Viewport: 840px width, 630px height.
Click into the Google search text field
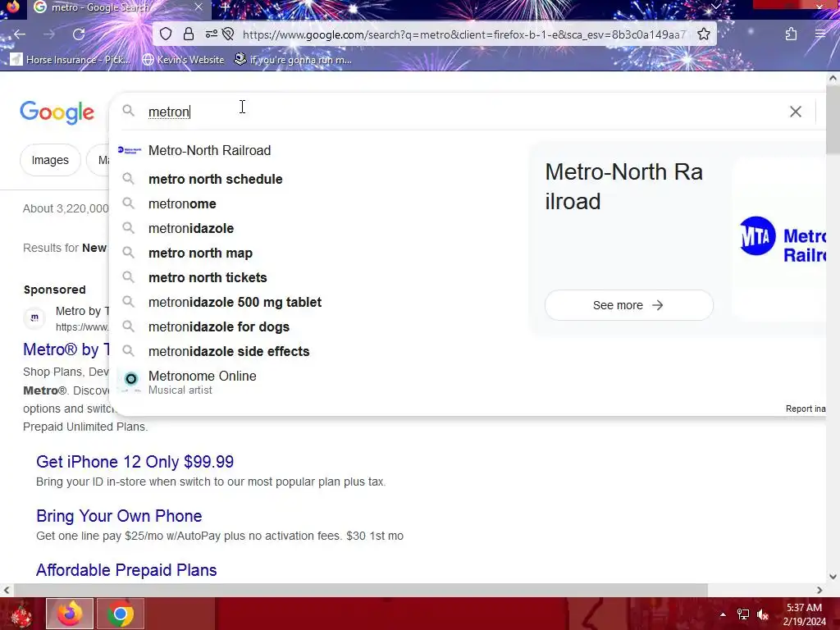pos(461,112)
